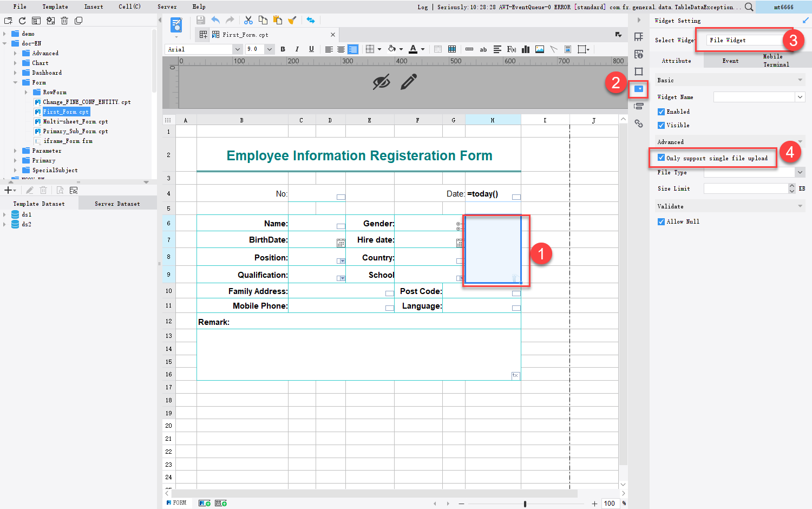Click the Format Painter brush icon
Screen dimensions: 812x509
[x=292, y=20]
